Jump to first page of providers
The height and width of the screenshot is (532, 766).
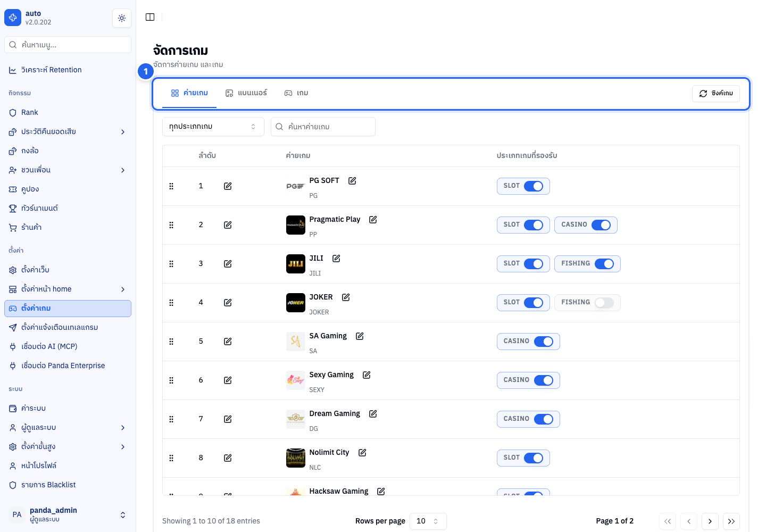[x=668, y=521]
